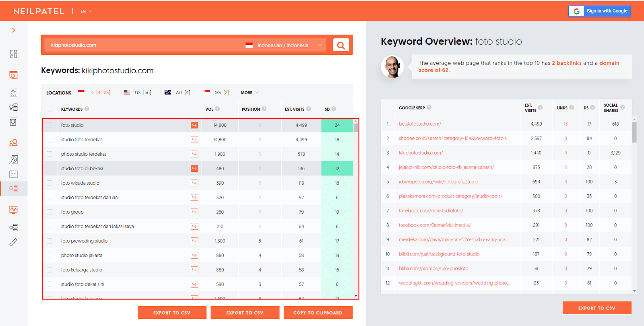Image resolution: width=644 pixels, height=326 pixels.
Task: Click the orange search magnifier button
Action: coord(341,45)
